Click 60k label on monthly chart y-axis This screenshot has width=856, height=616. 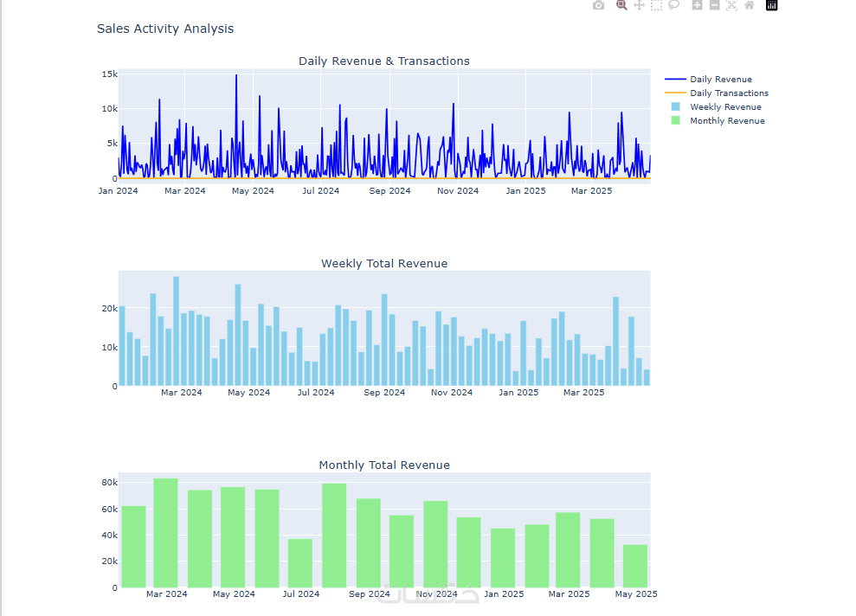pyautogui.click(x=109, y=509)
